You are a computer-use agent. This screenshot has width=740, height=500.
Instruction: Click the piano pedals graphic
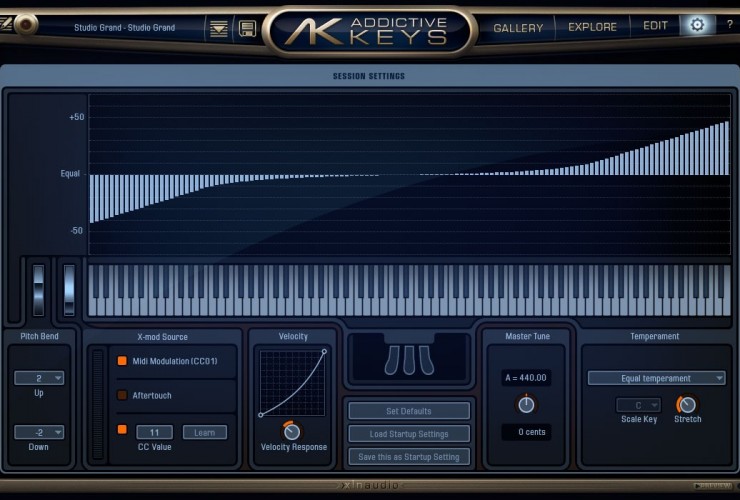click(409, 360)
